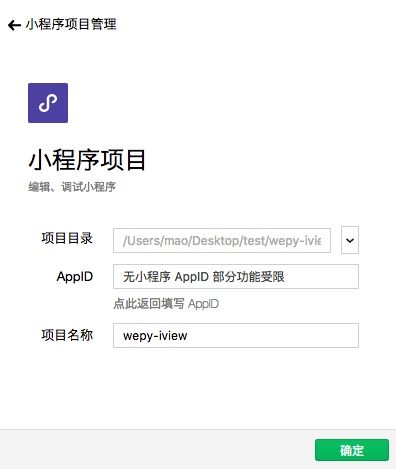The width and height of the screenshot is (396, 469).
Task: Click the 编辑、调试小程序 subtitle
Action: 72,187
